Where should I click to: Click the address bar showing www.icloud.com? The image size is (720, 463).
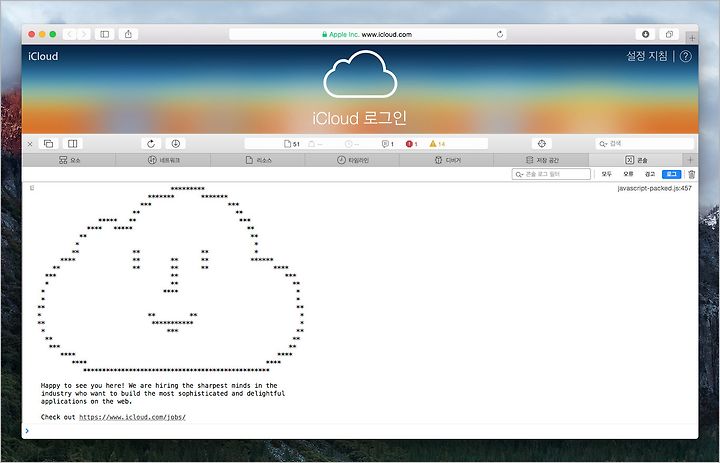pyautogui.click(x=367, y=34)
